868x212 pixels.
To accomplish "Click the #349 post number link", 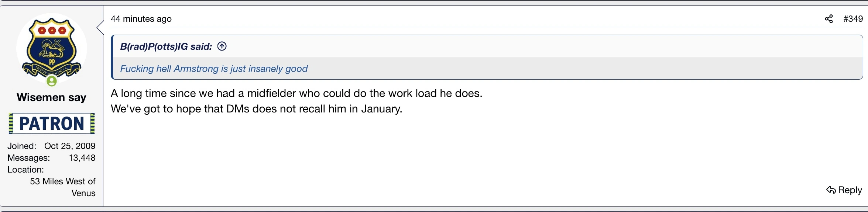I will click(853, 19).
